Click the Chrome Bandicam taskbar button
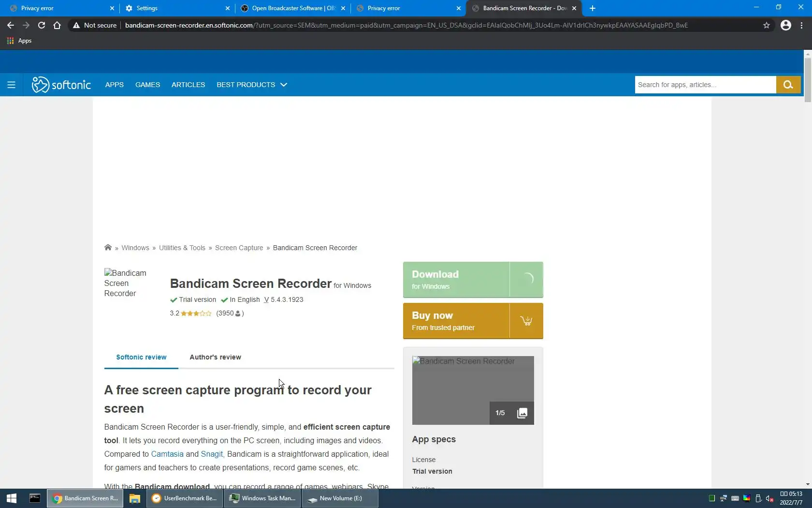The image size is (812, 508). [85, 498]
